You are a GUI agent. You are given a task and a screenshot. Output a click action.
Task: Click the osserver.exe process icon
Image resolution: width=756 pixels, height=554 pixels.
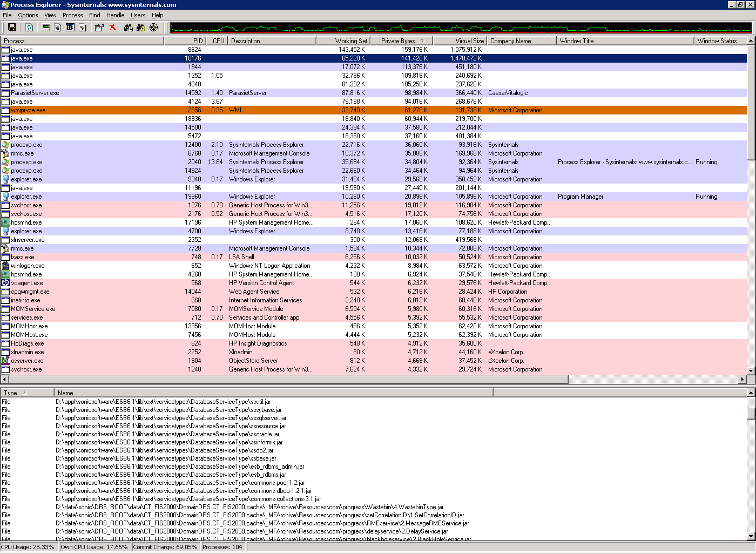point(5,361)
